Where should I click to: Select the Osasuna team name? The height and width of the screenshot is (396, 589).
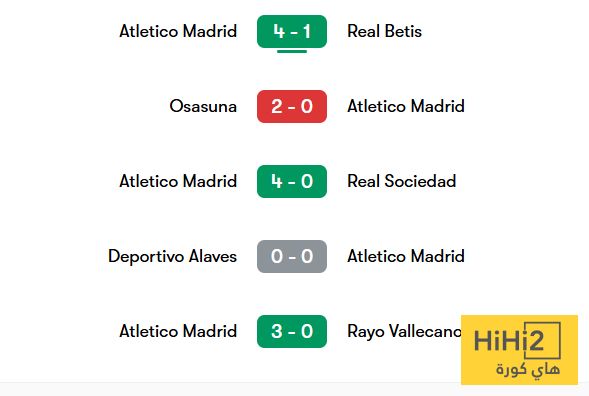tap(203, 106)
